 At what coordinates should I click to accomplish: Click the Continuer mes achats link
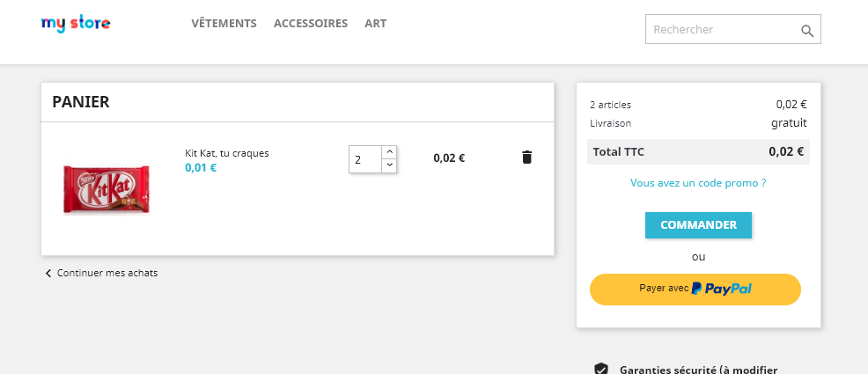click(x=107, y=273)
